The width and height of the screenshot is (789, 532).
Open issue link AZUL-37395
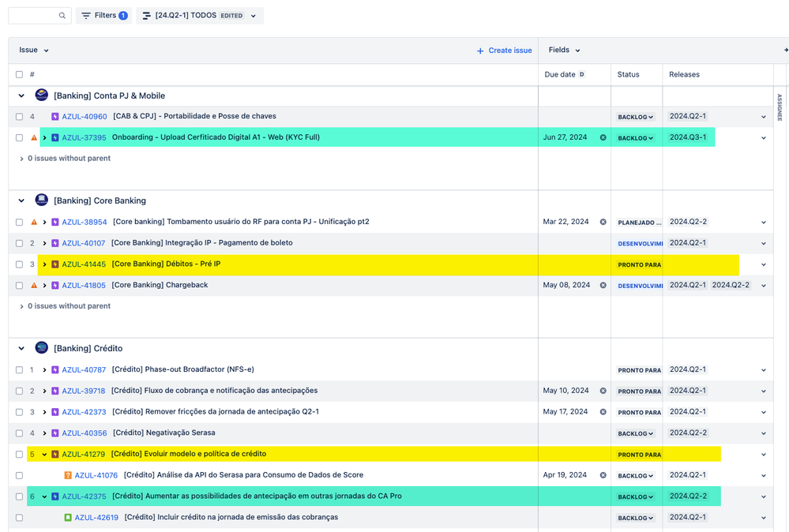[84, 138]
